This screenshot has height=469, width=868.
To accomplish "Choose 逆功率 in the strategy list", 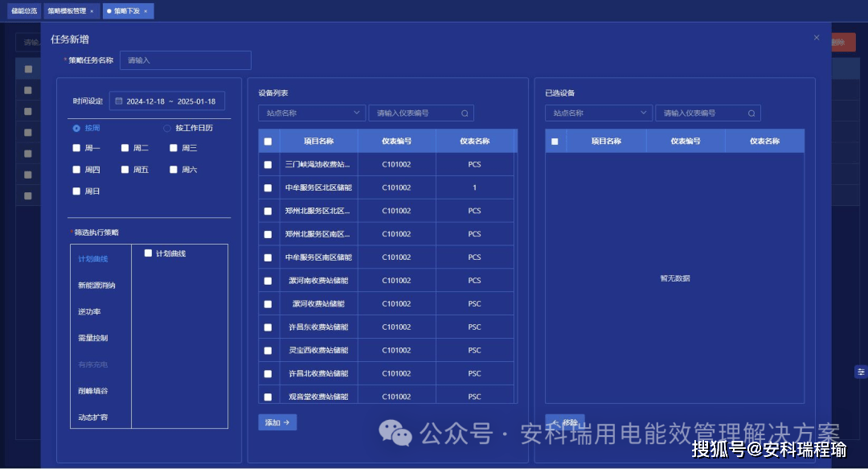I will (x=89, y=311).
